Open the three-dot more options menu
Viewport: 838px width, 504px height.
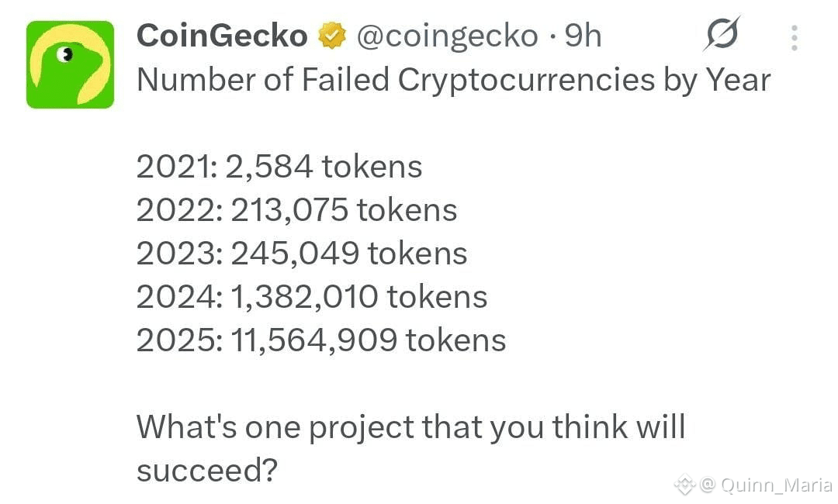tap(795, 37)
